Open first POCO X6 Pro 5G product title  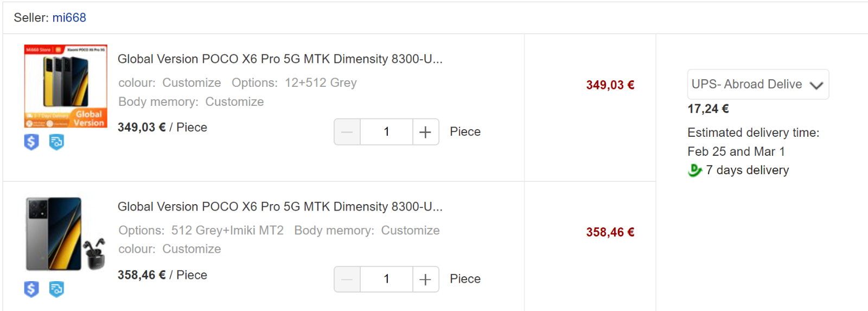point(280,59)
